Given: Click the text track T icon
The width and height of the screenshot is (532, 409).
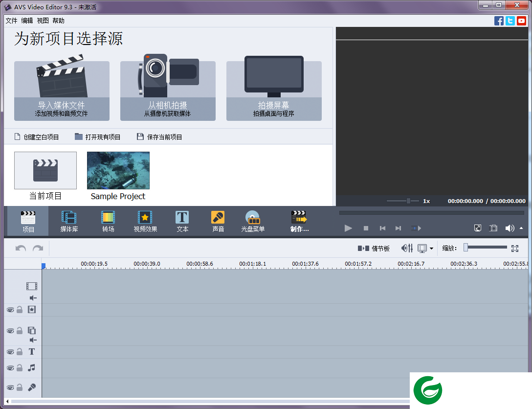Looking at the screenshot, I should pos(32,352).
